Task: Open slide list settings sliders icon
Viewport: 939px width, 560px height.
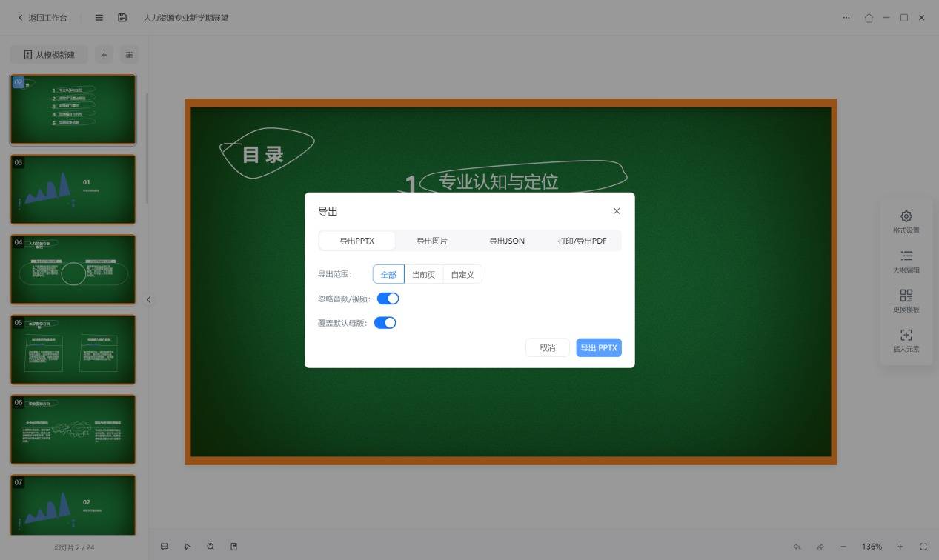Action: coord(129,55)
